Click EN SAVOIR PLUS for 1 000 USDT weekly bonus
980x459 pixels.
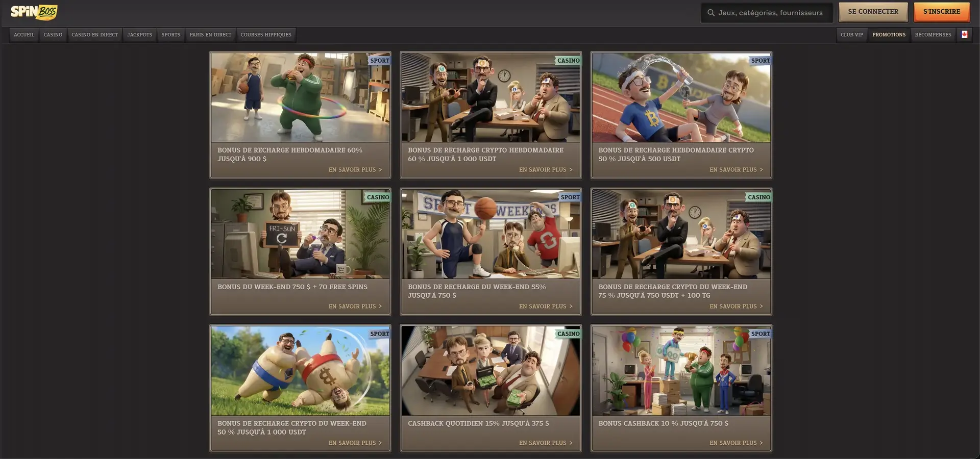coord(546,170)
